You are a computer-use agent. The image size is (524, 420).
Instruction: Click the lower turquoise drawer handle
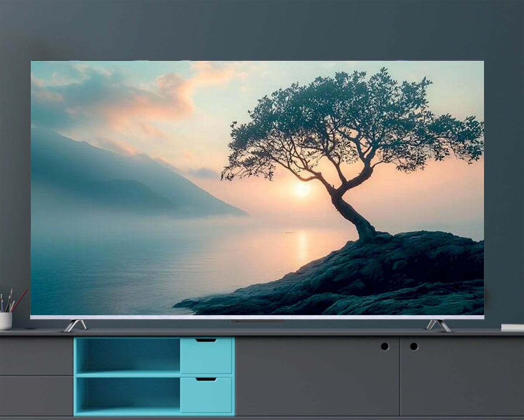206,379
